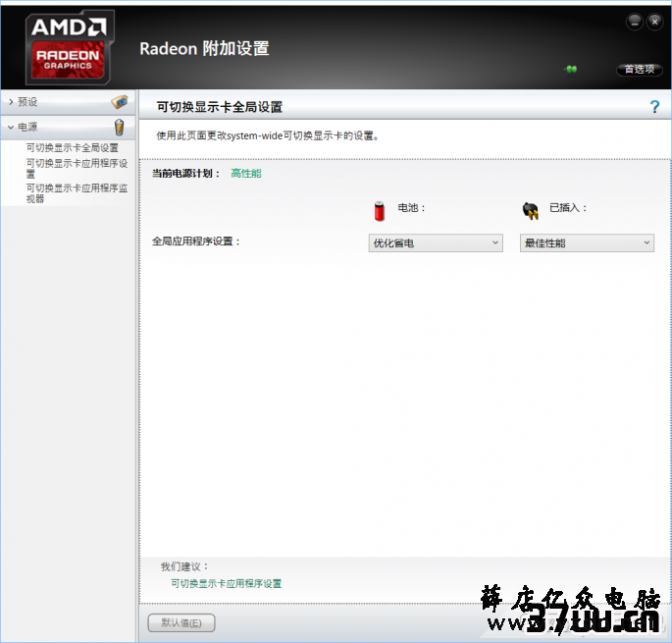Minimize the Radeon settings window
Screen dimensions: 672x643
[x=635, y=22]
